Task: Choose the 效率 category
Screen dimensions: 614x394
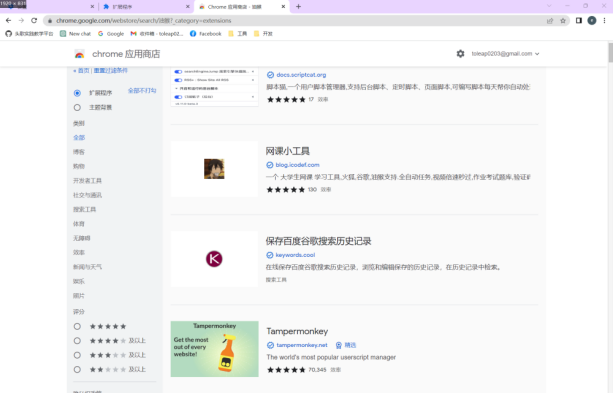Action: (x=79, y=253)
